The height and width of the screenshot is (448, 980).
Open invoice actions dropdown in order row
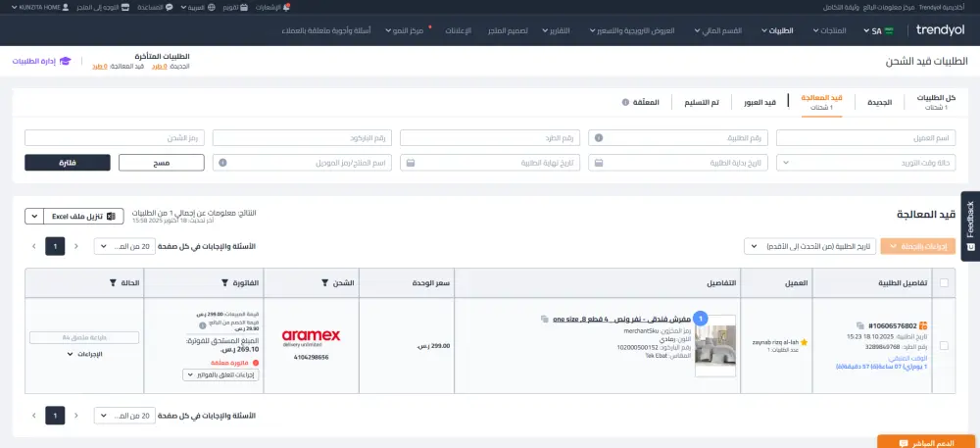pyautogui.click(x=220, y=374)
